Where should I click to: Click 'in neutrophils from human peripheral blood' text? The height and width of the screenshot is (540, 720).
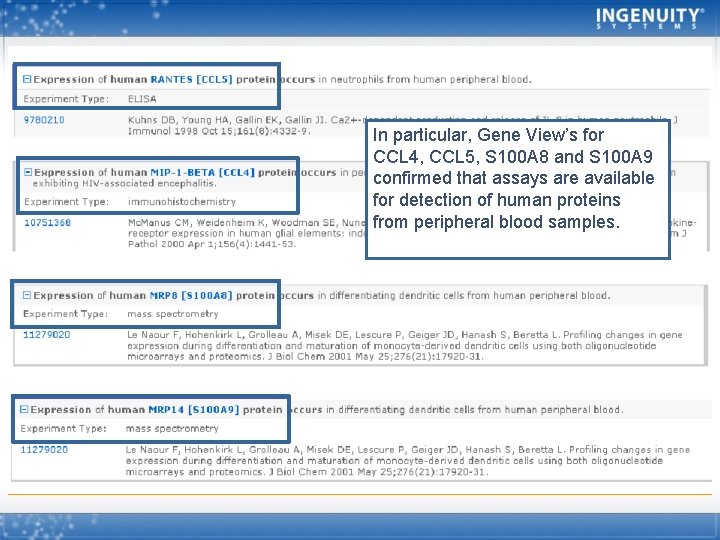[425, 79]
